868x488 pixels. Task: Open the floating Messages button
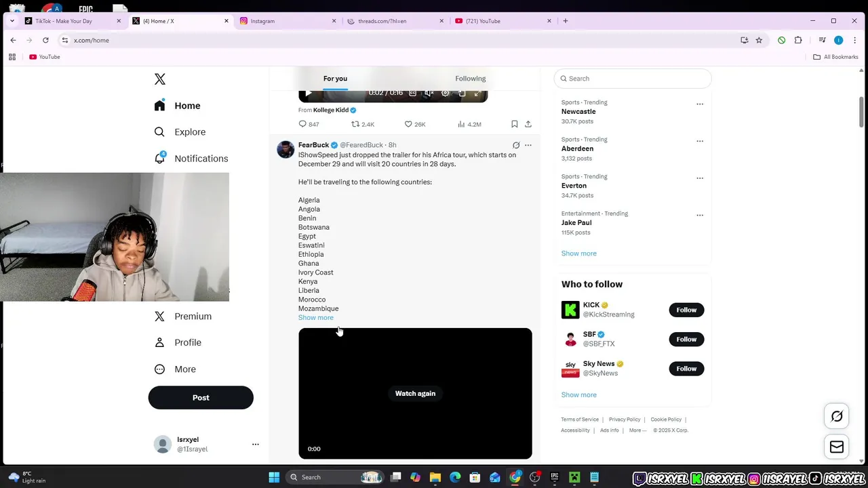837,447
